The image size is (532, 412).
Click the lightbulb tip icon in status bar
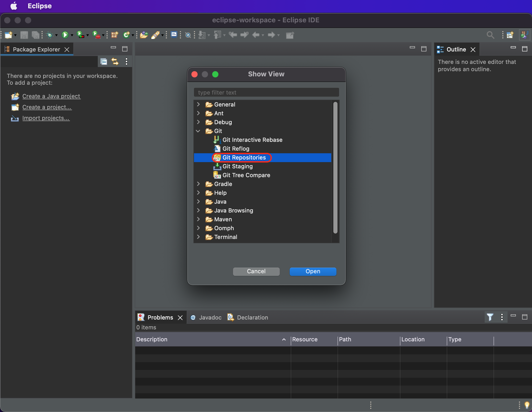[527, 405]
